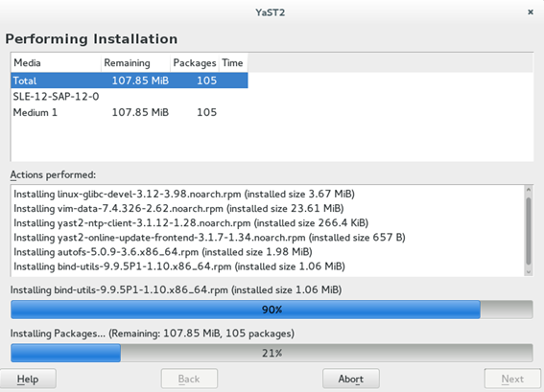Select the vim-data log line
544x392 pixels.
click(x=178, y=208)
